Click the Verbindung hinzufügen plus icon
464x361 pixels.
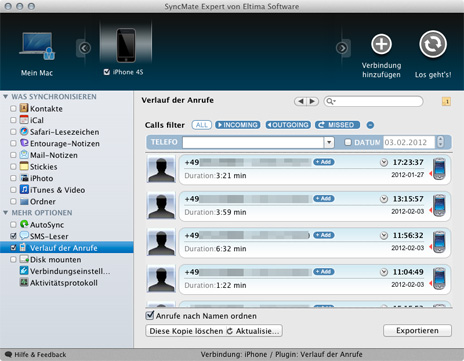(x=381, y=44)
